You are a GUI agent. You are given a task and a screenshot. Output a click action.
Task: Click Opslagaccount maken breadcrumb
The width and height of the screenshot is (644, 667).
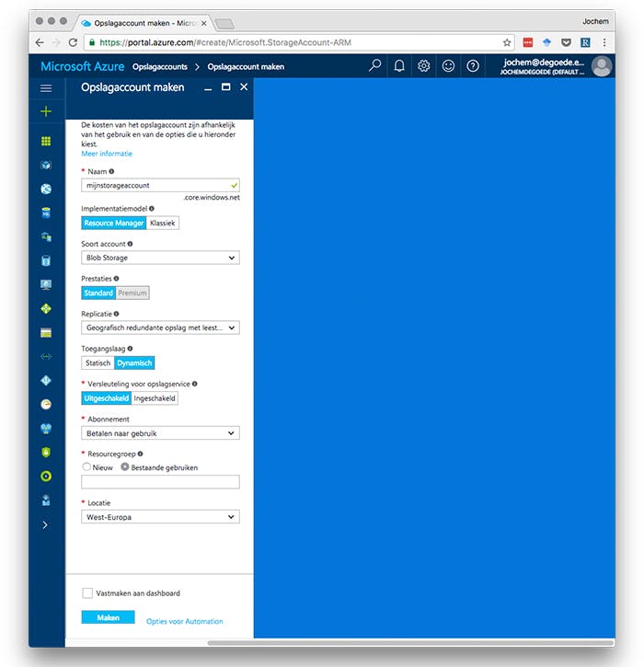(246, 67)
